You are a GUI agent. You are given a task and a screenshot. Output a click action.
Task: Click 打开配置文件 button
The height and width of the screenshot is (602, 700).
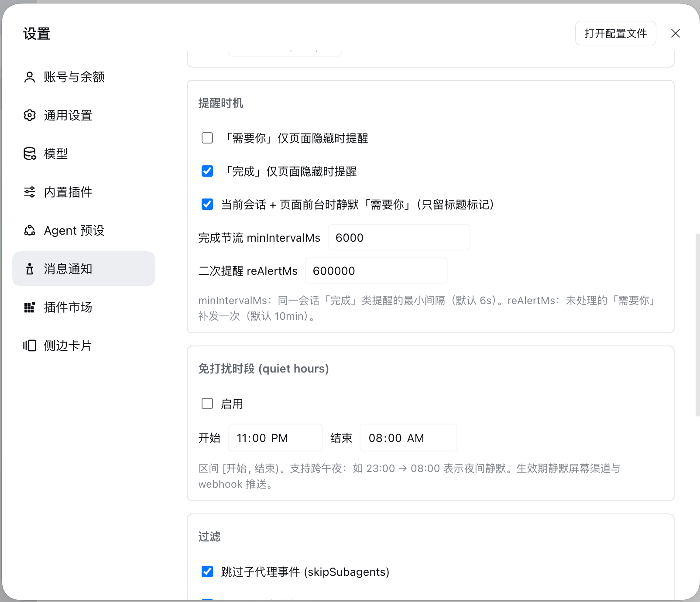point(615,33)
